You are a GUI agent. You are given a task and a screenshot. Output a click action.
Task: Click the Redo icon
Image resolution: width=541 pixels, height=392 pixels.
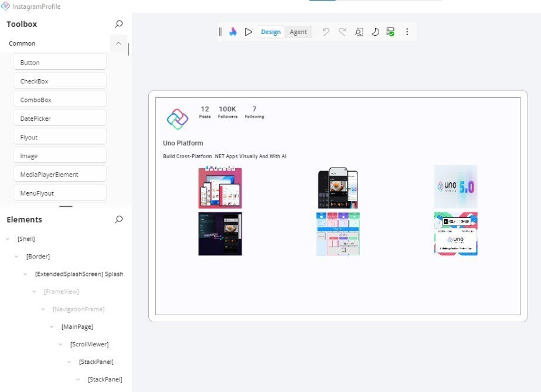(342, 32)
